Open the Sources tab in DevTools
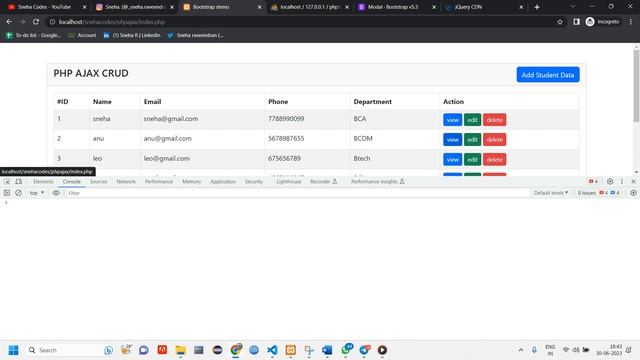 pyautogui.click(x=98, y=182)
